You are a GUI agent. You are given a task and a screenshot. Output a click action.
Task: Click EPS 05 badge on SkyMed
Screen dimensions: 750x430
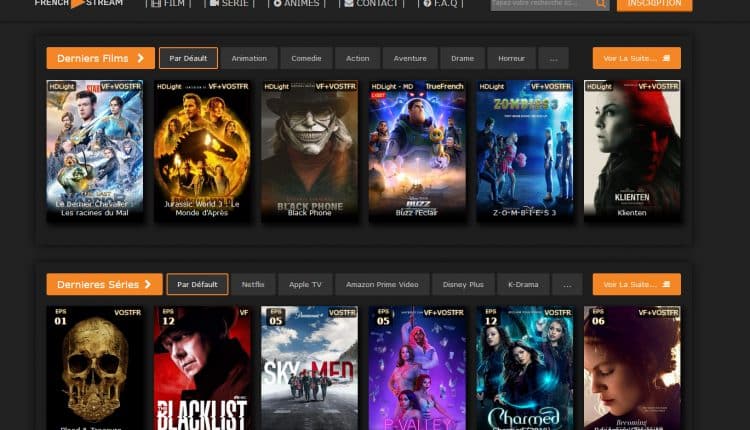coord(276,317)
